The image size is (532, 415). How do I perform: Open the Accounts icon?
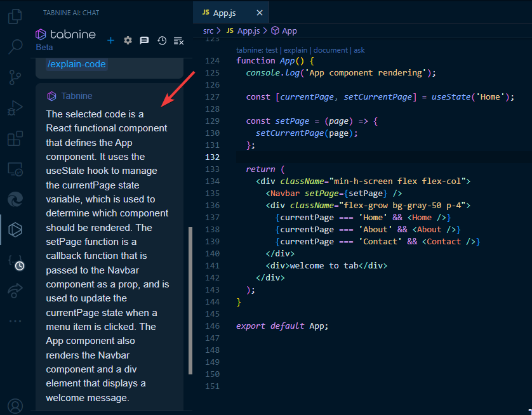[15, 406]
